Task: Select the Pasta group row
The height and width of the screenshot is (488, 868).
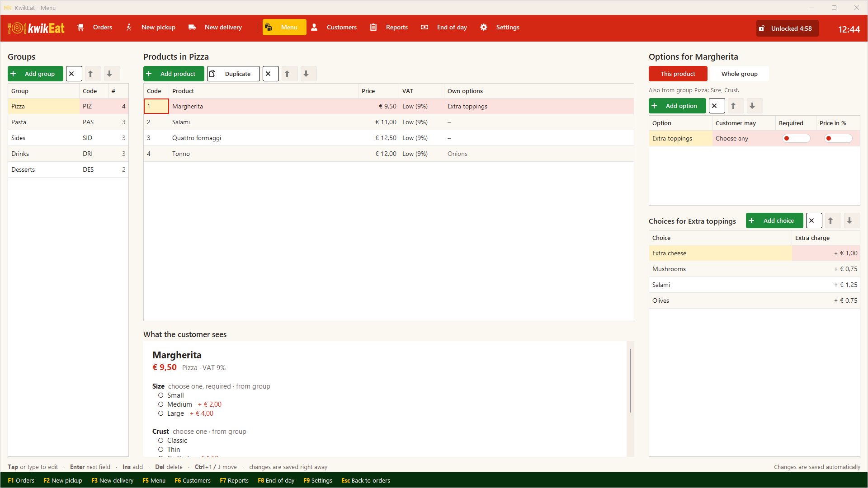Action: (68, 122)
